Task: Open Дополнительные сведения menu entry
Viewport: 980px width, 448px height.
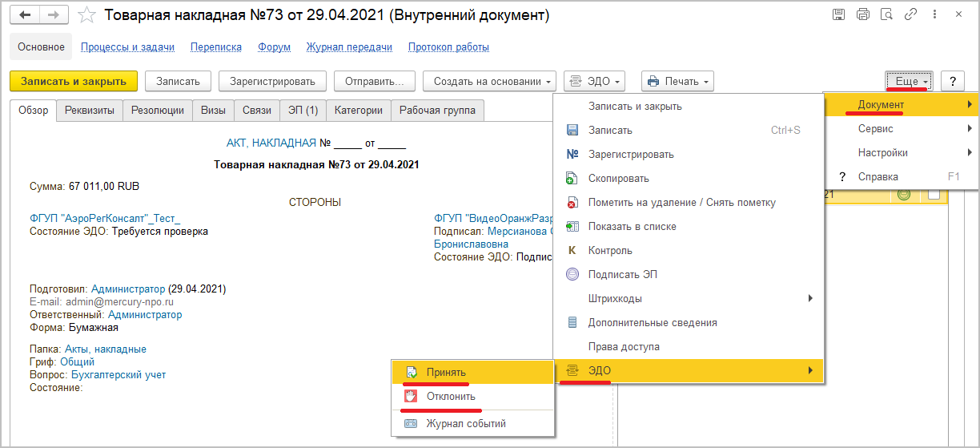Action: (689, 322)
